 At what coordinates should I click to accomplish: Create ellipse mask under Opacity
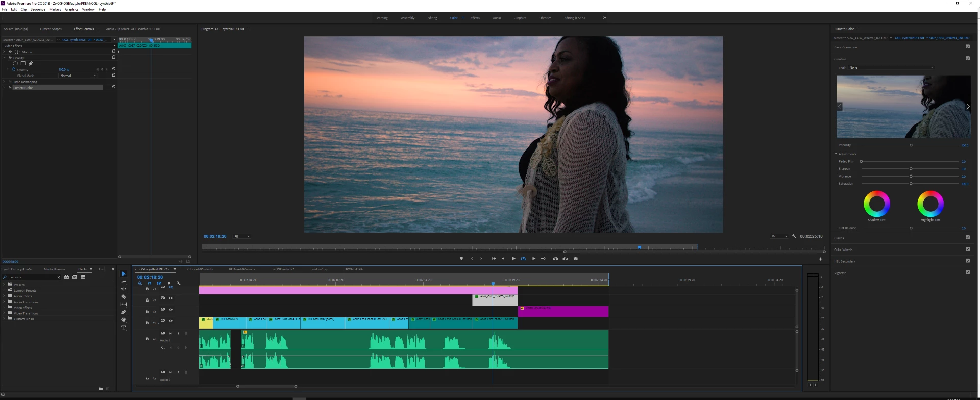point(15,64)
